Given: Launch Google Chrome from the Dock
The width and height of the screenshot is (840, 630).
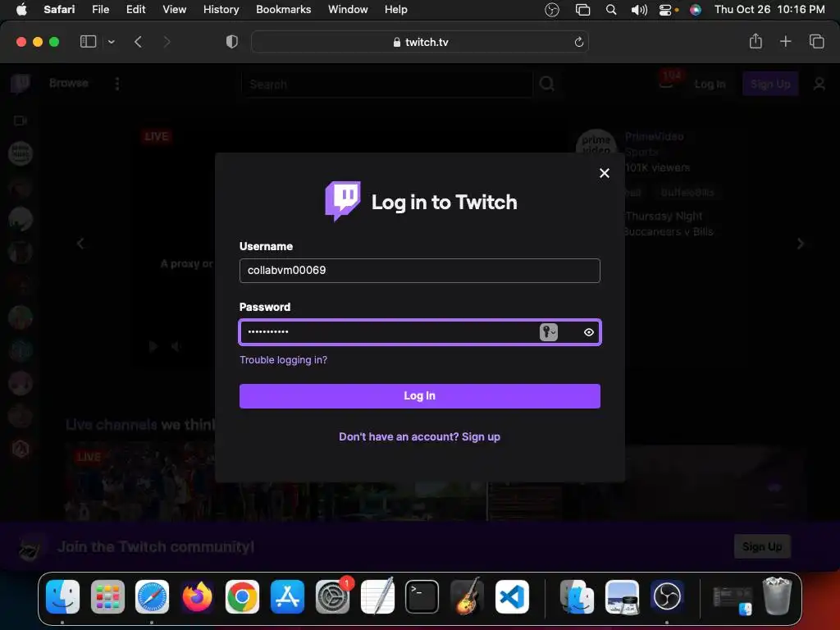Looking at the screenshot, I should pos(242,597).
